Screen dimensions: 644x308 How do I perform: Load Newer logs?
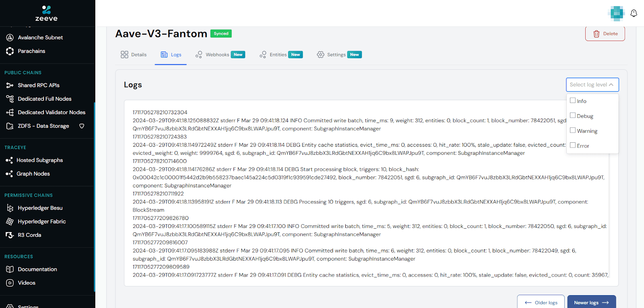[592, 302]
